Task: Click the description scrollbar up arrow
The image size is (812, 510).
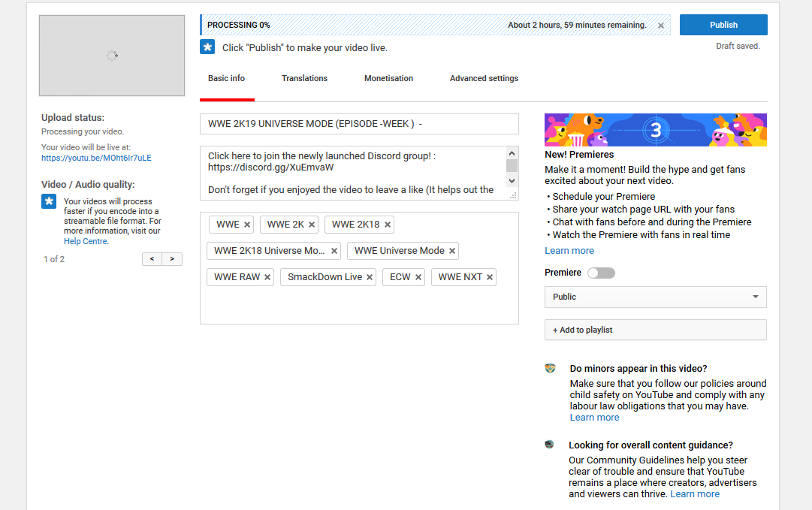Action: point(512,153)
